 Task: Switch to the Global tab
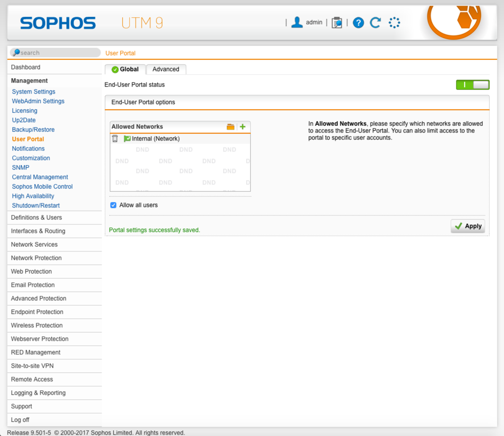tap(125, 69)
